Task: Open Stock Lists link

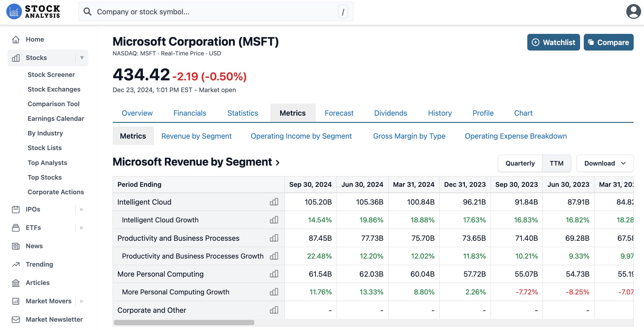Action: point(45,148)
